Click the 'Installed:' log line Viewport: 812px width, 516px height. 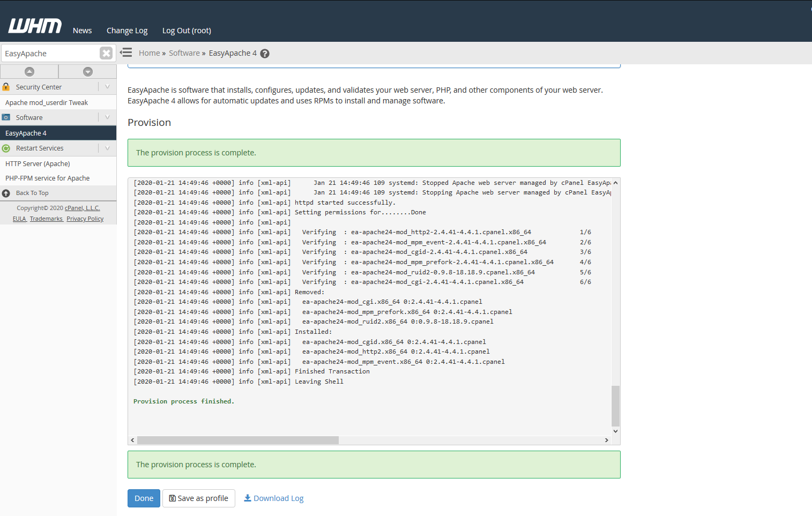(x=233, y=332)
